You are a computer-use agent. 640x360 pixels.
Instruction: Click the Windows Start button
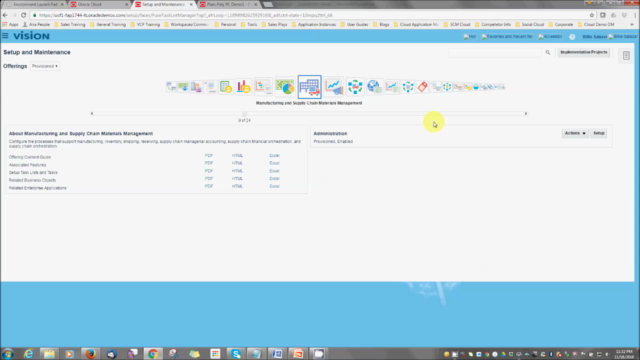click(x=8, y=353)
